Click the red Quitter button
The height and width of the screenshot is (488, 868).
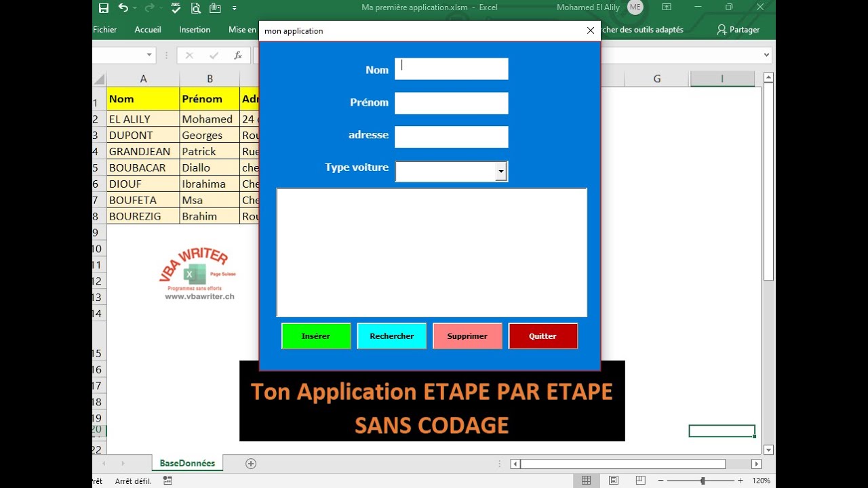[543, 336]
